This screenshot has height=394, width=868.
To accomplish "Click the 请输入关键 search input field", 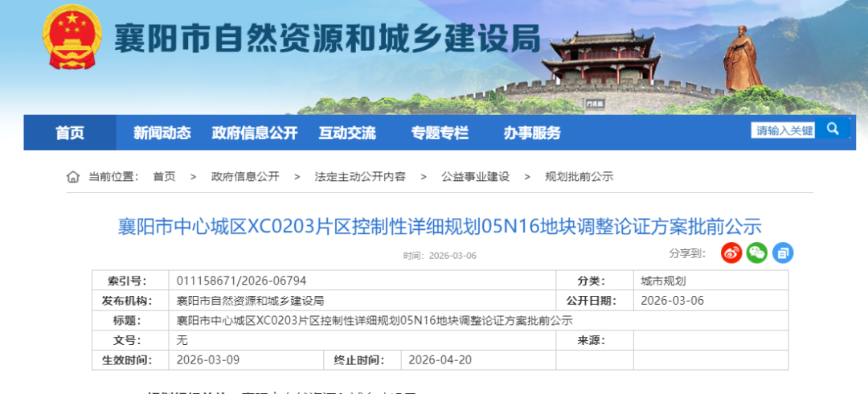I will (x=783, y=130).
